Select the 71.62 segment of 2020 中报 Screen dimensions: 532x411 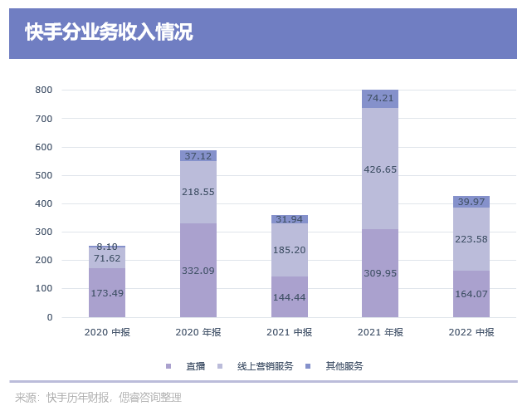[107, 258]
